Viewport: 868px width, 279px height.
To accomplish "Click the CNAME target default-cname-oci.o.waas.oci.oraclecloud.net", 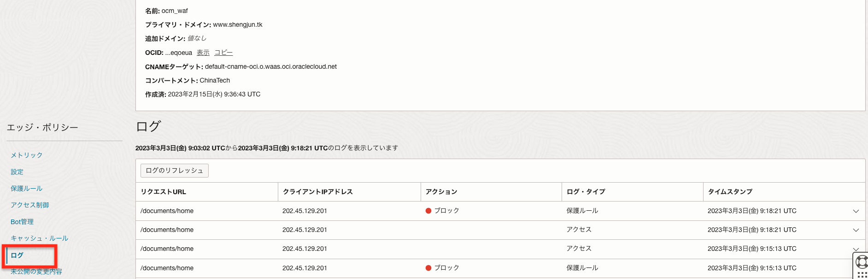I will [271, 66].
